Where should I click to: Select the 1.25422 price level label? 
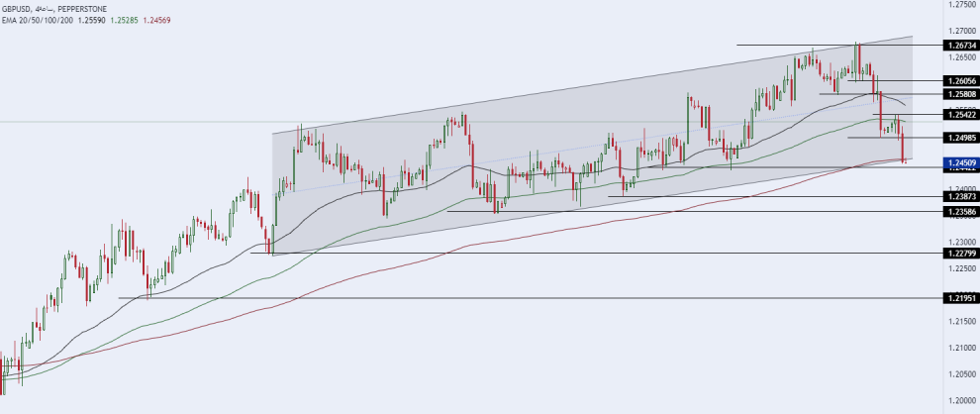coord(961,115)
